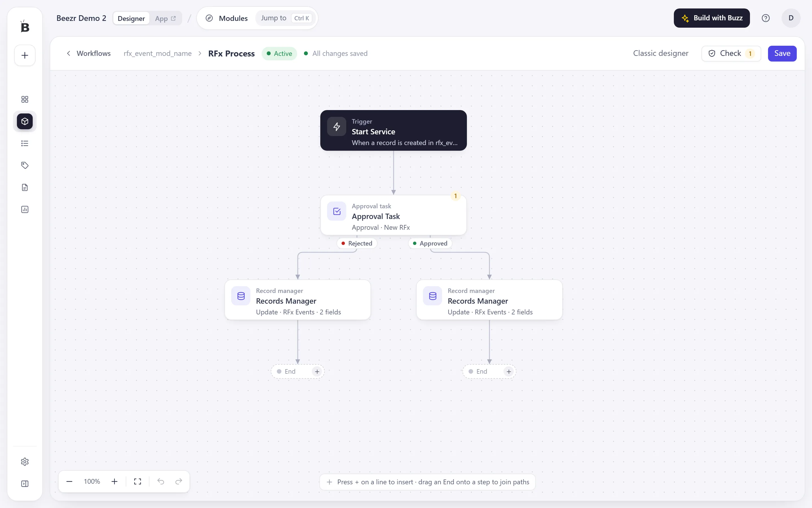
Task: Click rfx_event_mod_name breadcrumb
Action: pos(158,53)
